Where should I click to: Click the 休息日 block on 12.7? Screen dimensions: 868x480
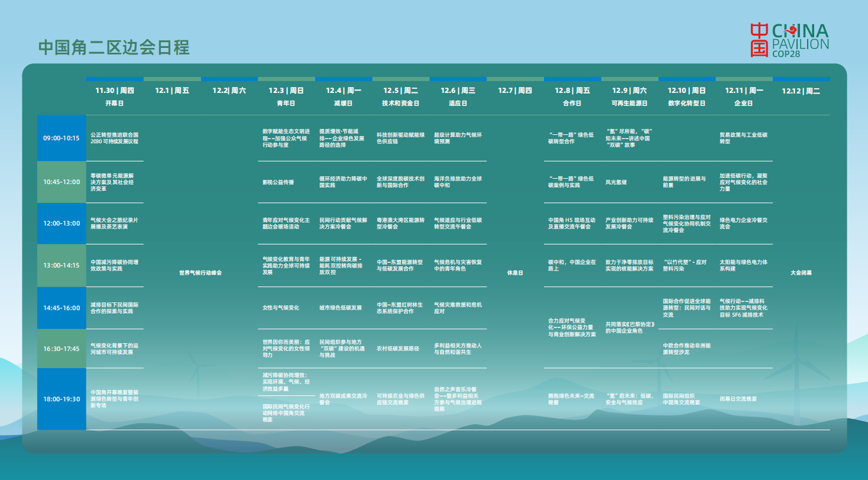(x=515, y=273)
